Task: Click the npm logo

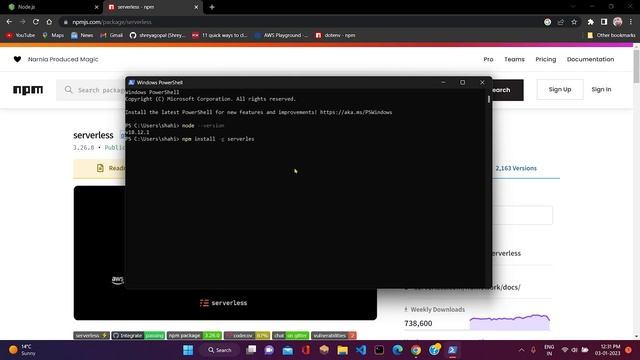Action: coord(28,89)
